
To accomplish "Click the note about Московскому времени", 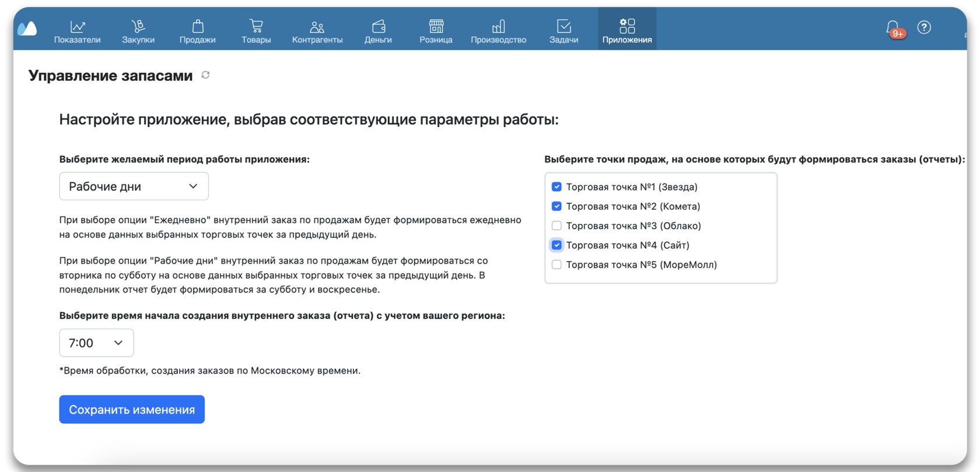I will 210,371.
